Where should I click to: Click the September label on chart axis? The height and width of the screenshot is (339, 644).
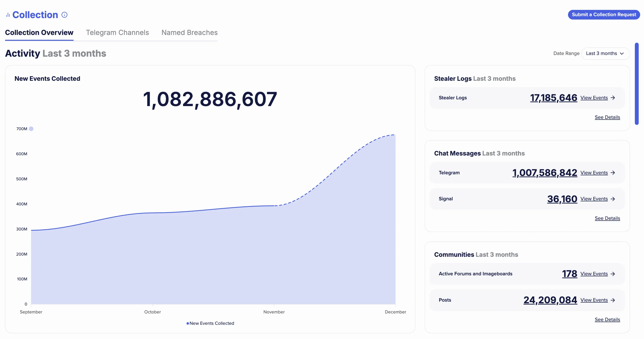click(x=31, y=312)
